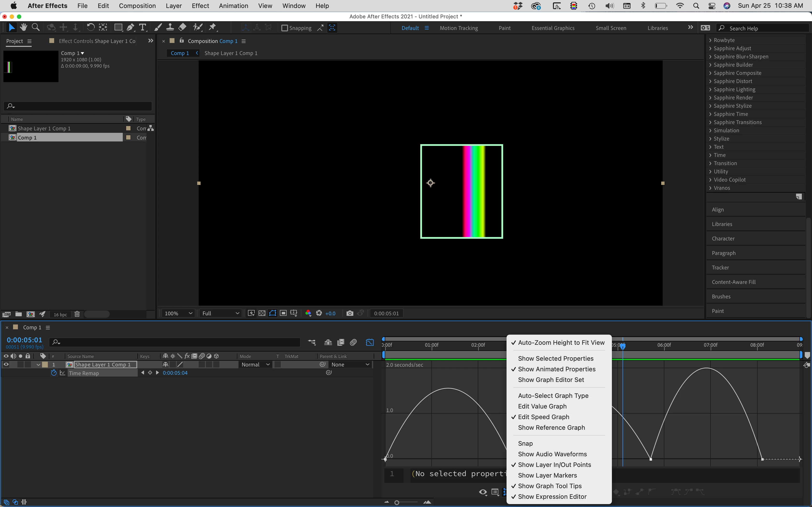The height and width of the screenshot is (507, 812).
Task: Click the delete trash icon in Project panel
Action: click(77, 314)
